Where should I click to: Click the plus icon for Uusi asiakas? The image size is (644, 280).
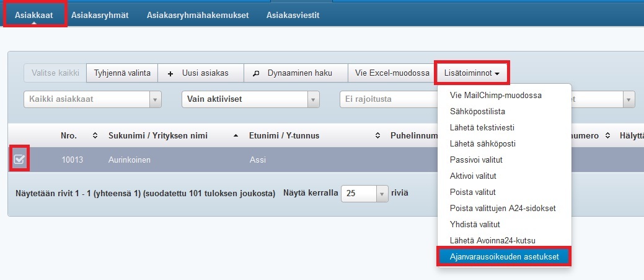tap(170, 73)
